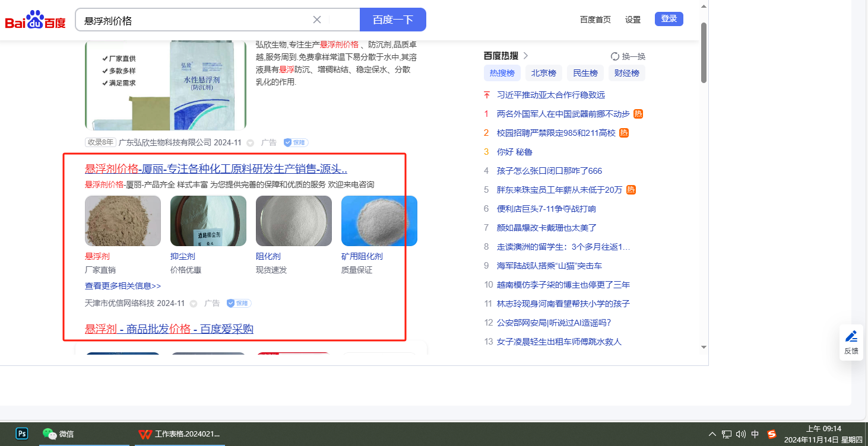Switch to WPS 工作表格 taskbar window

pos(179,434)
